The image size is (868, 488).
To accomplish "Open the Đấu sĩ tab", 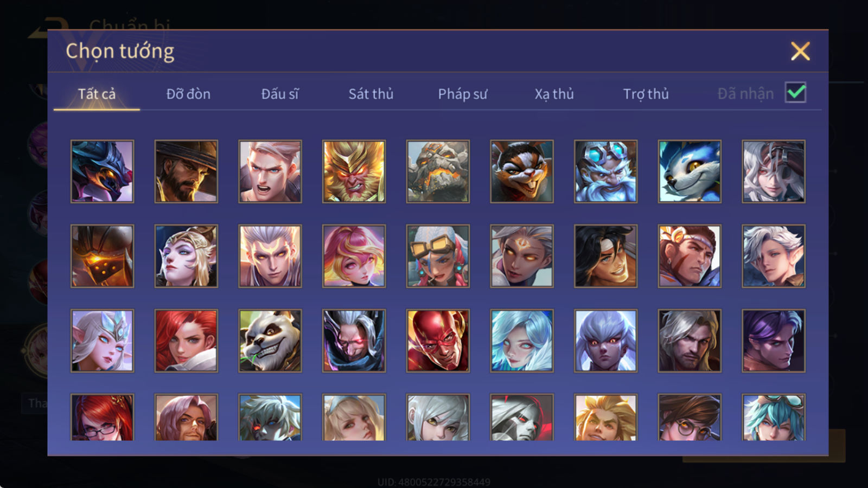I will [280, 94].
